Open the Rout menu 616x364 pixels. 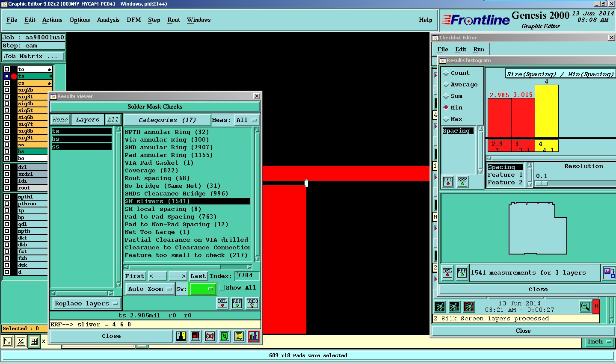tap(174, 20)
